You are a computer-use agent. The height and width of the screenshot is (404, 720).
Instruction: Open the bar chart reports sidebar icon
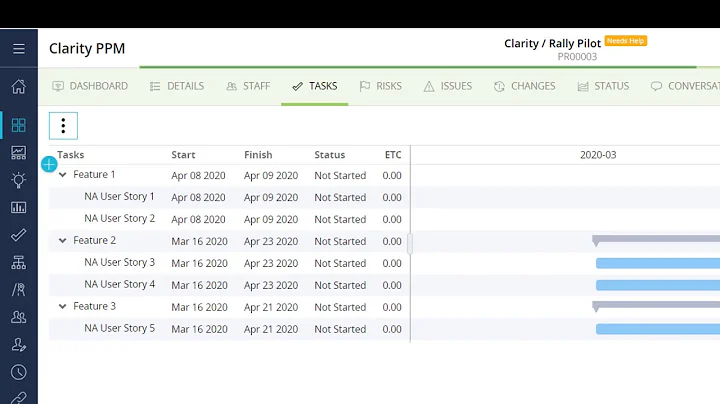click(19, 208)
